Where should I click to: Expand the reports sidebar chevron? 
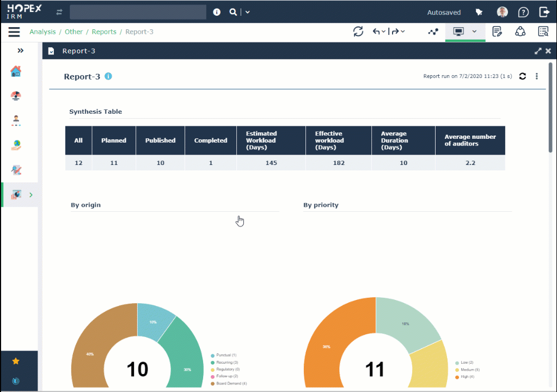31,194
